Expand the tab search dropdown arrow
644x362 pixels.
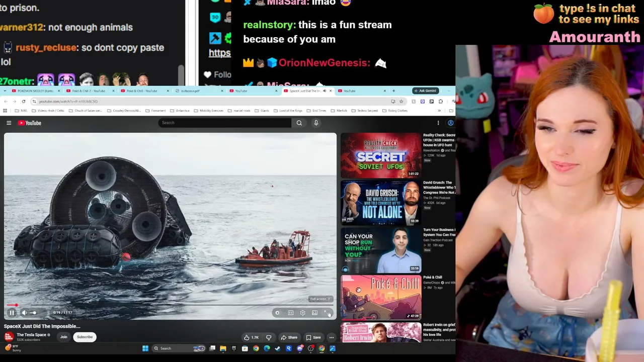[5, 91]
